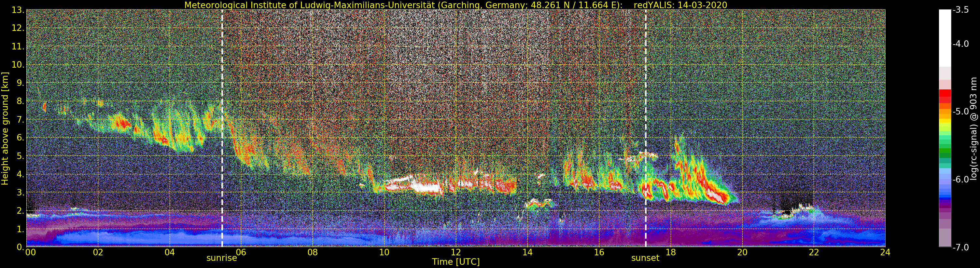Click the height axis tick '11.'
The image size is (980, 268).
18,47
